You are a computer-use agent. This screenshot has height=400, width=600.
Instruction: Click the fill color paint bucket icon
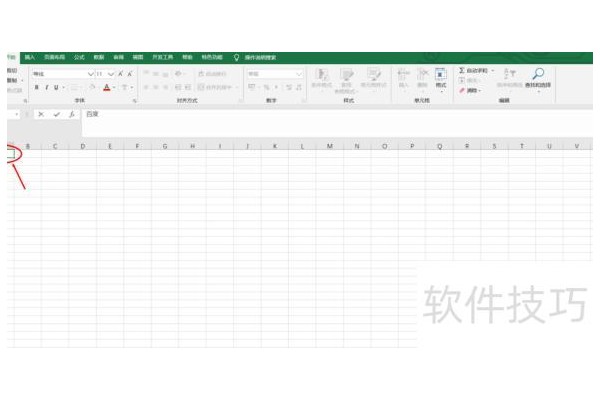92,87
